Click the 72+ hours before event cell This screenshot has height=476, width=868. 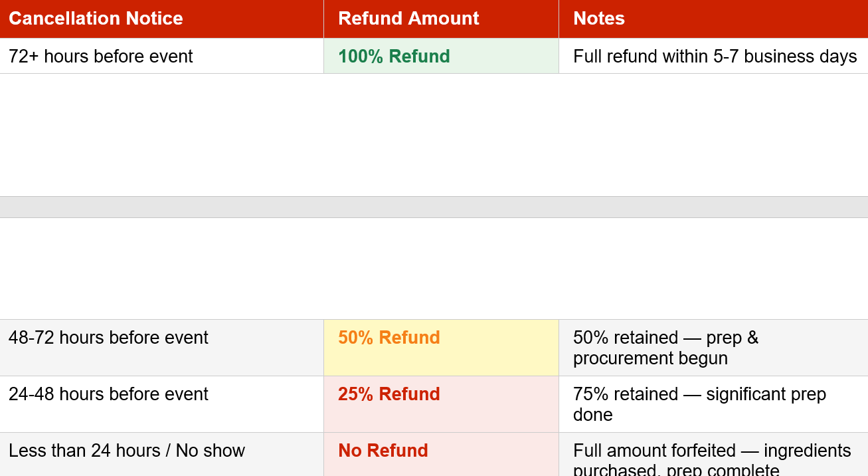161,56
